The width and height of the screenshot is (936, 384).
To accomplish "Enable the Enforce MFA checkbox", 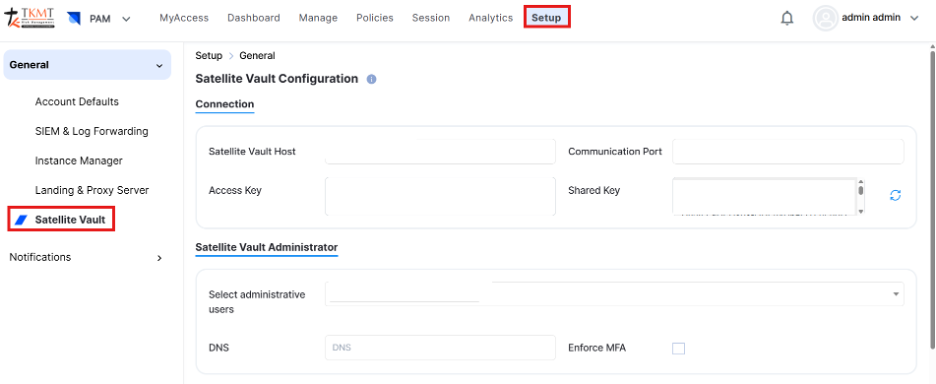I will pyautogui.click(x=678, y=348).
